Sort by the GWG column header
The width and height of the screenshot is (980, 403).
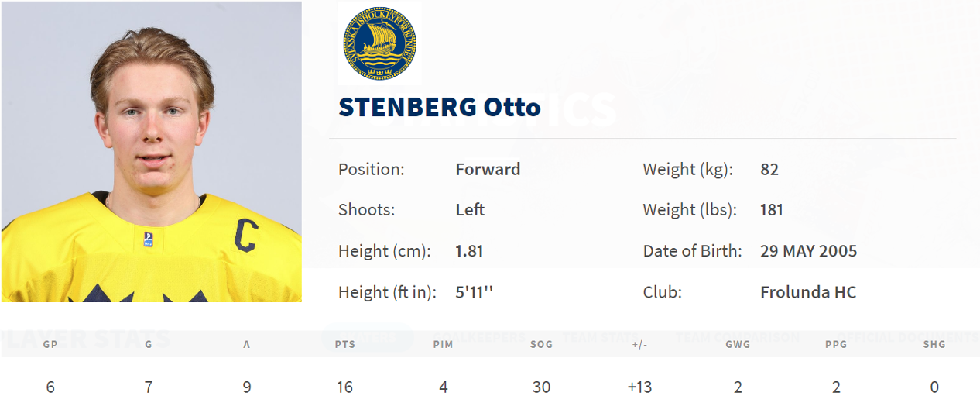pyautogui.click(x=738, y=344)
